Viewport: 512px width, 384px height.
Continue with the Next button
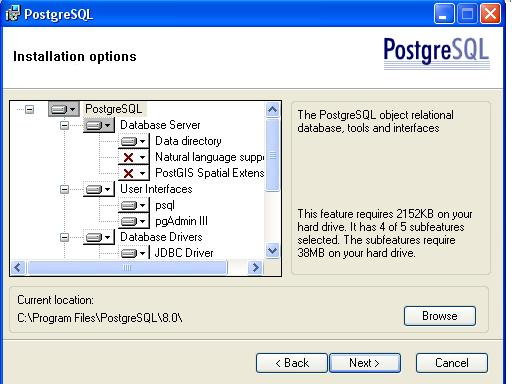pos(365,363)
